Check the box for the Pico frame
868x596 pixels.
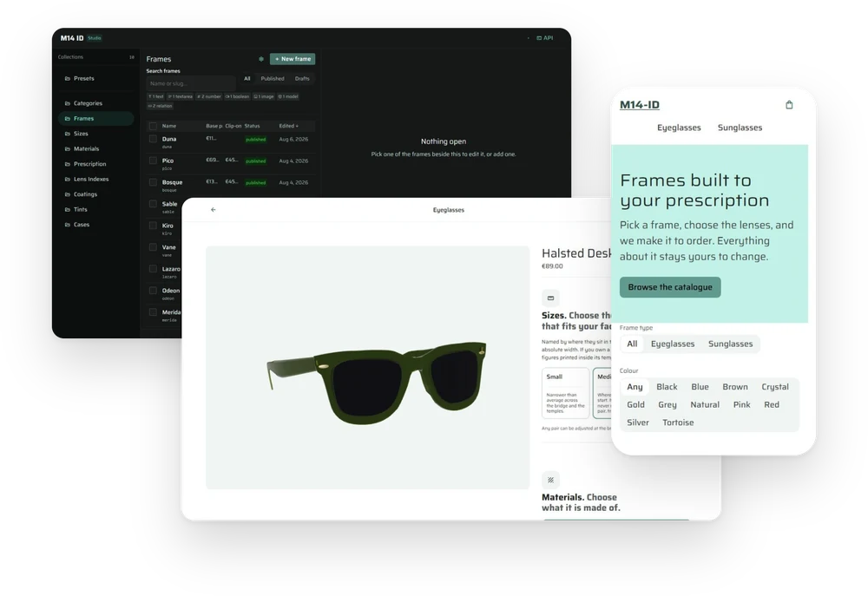tap(154, 160)
